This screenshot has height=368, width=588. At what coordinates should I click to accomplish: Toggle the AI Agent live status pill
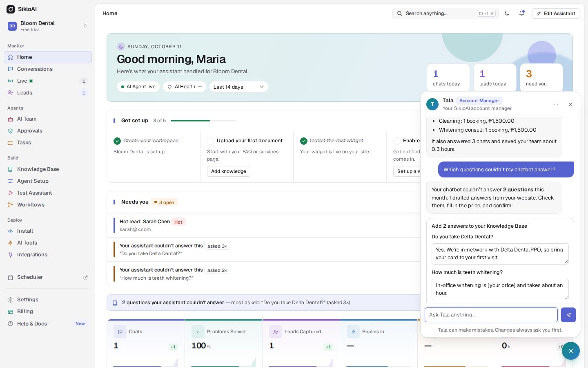pos(138,87)
